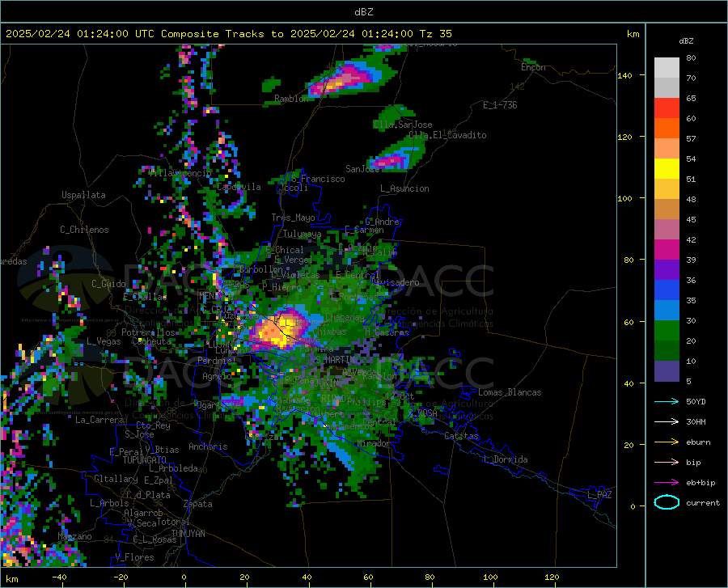The height and width of the screenshot is (588, 728).
Task: Click the 'Composite Tracks to' header text
Action: [222, 34]
